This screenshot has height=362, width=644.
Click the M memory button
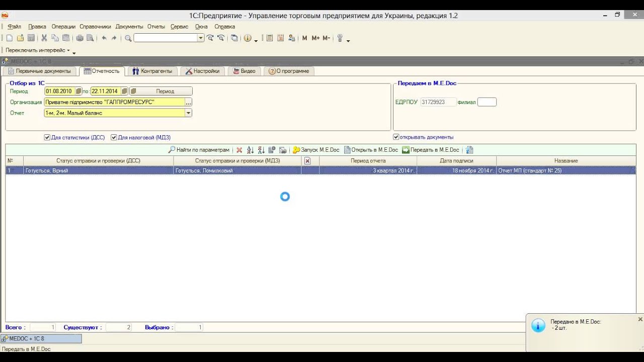(305, 38)
